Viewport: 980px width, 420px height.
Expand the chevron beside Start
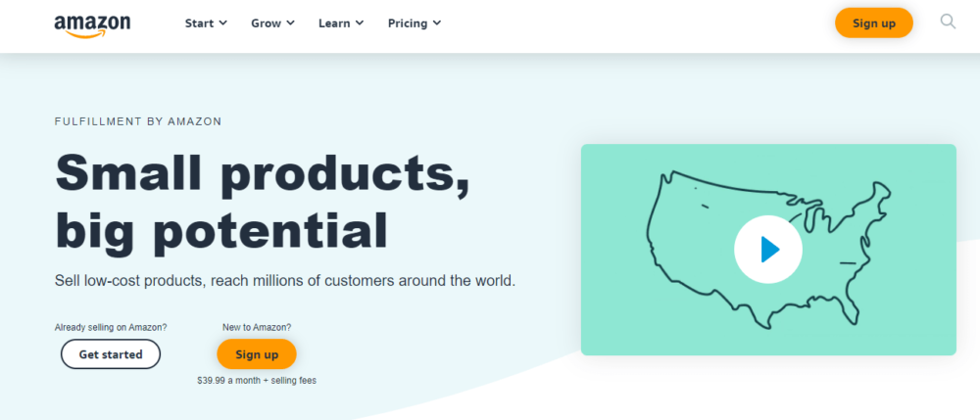[x=223, y=23]
